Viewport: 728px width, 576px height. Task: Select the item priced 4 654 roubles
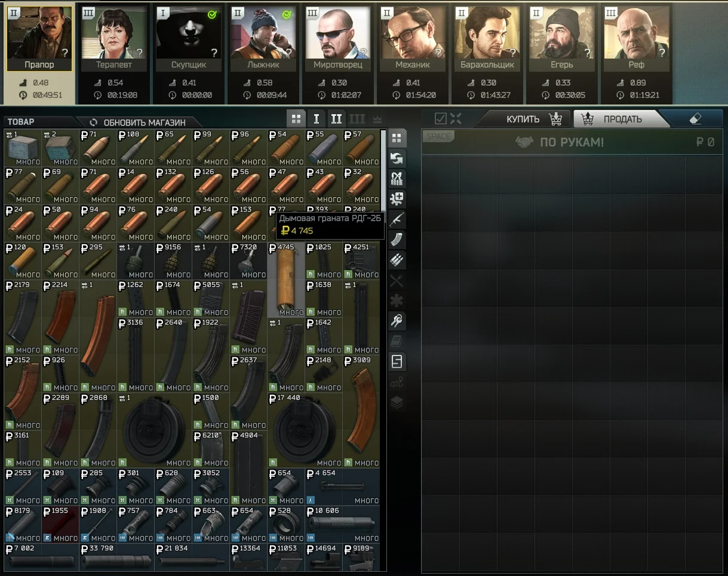click(342, 486)
